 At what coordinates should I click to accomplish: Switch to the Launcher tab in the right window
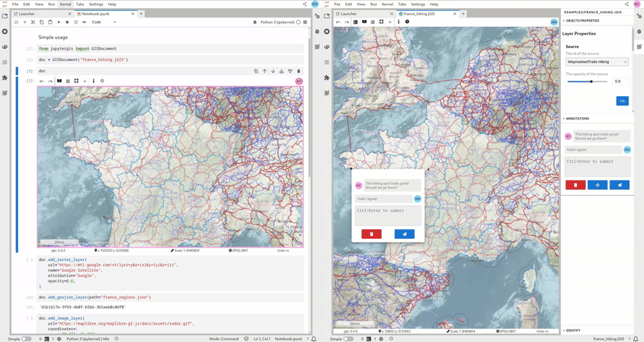click(348, 13)
